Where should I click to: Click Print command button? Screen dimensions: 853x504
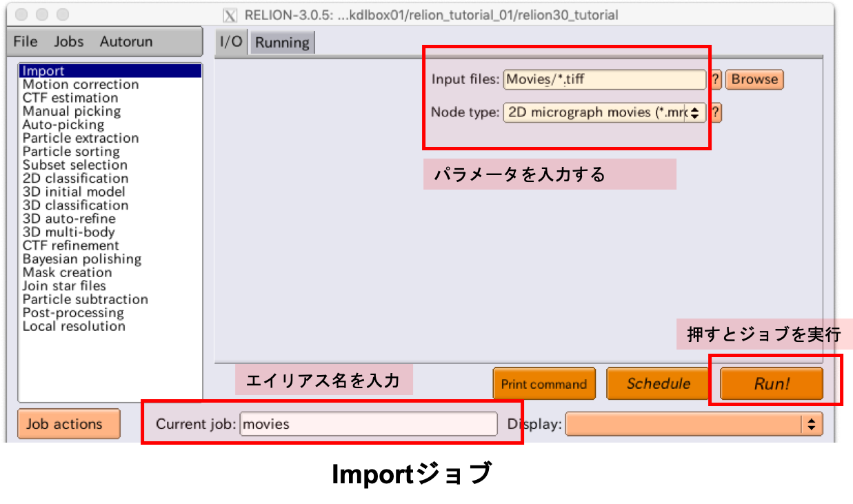(543, 384)
